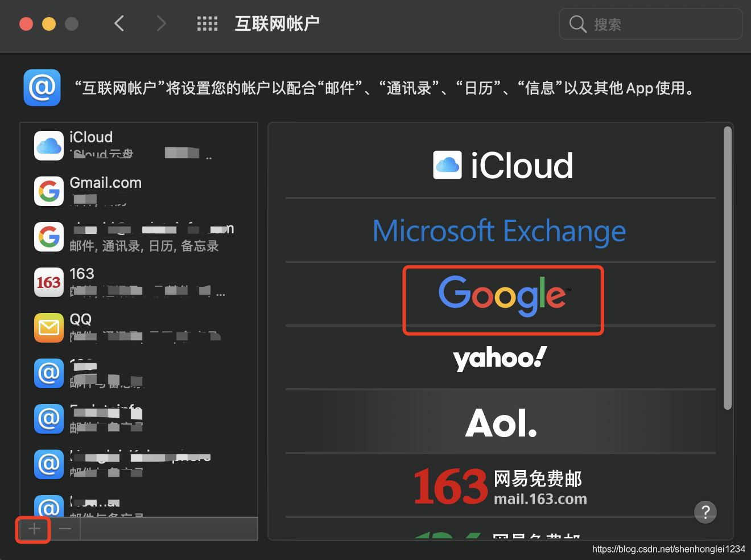The image size is (751, 560).
Task: Click the red close window button
Action: pyautogui.click(x=26, y=24)
